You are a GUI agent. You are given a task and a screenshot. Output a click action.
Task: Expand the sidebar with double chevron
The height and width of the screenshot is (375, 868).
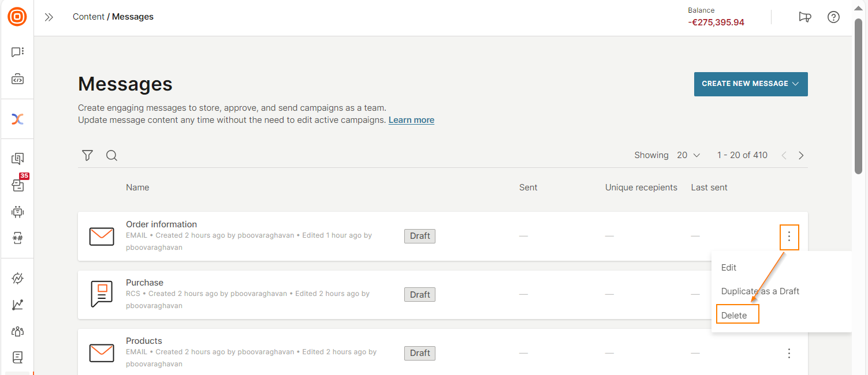[49, 17]
